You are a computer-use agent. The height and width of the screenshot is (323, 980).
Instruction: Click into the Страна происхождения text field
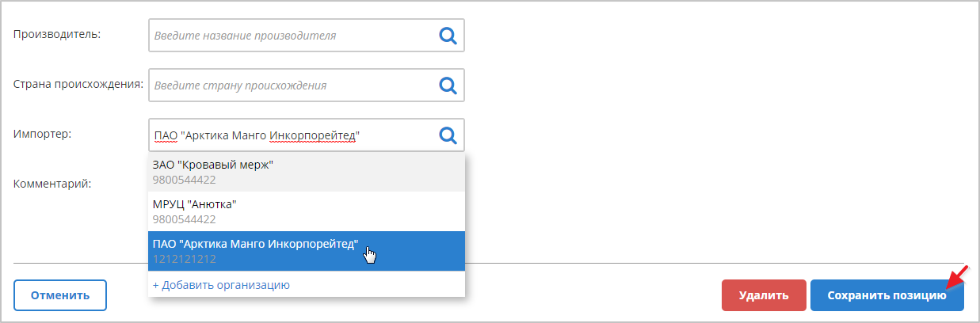(x=292, y=85)
